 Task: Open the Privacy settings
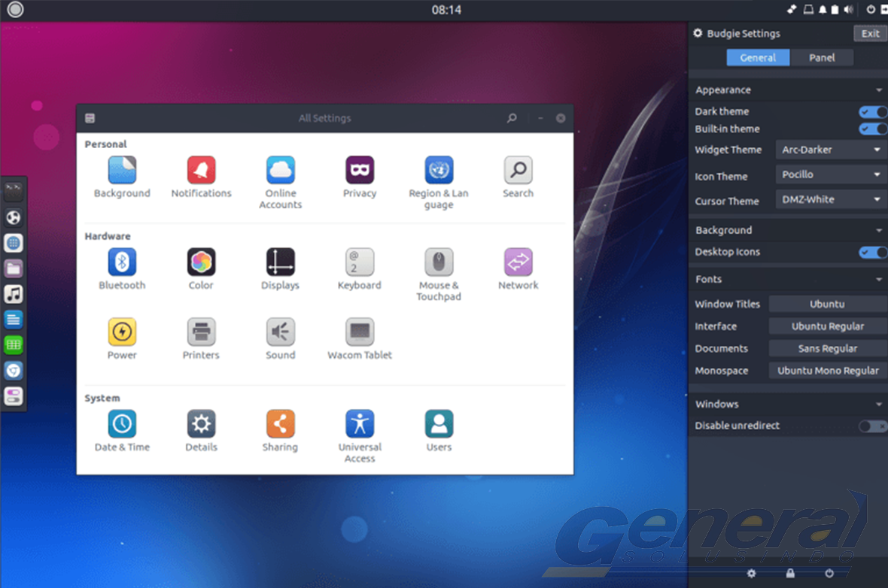click(359, 171)
